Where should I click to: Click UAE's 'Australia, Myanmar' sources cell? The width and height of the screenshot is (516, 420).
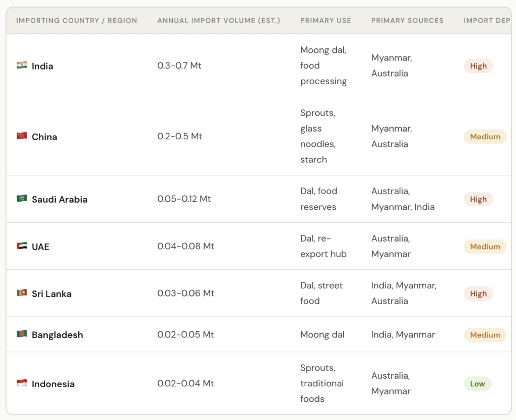click(x=391, y=246)
